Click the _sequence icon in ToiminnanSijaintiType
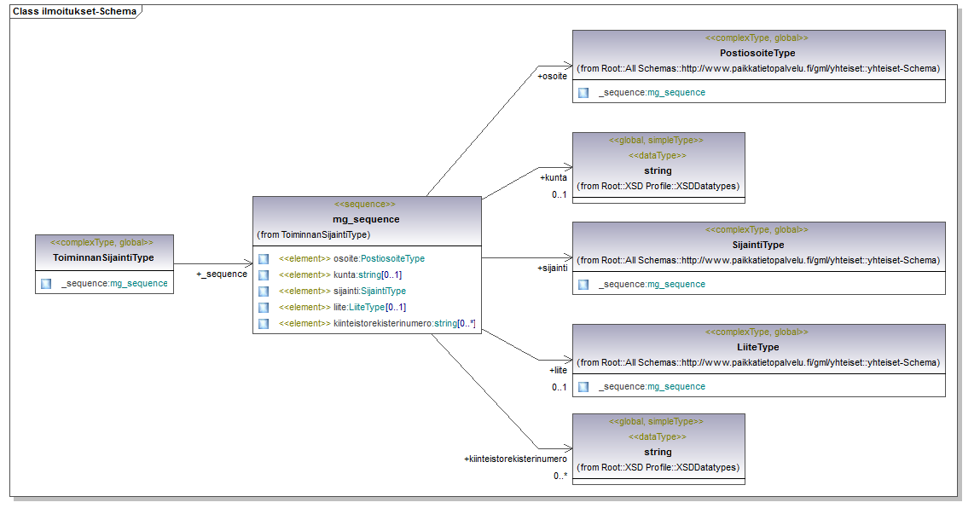This screenshot has width=980, height=514. pyautogui.click(x=46, y=284)
